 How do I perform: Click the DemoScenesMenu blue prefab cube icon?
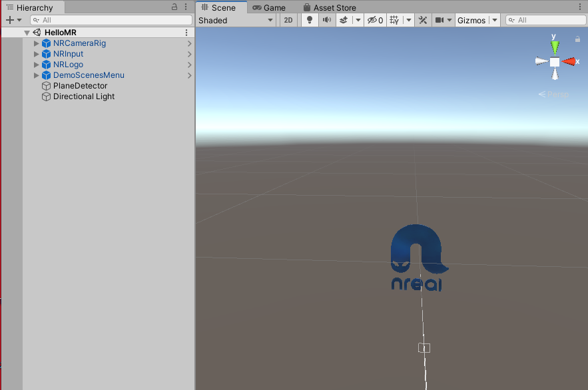pyautogui.click(x=46, y=75)
